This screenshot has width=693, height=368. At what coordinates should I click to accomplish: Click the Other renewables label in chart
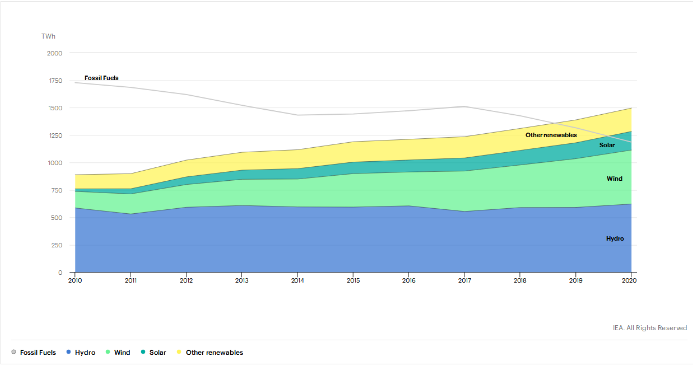(551, 135)
